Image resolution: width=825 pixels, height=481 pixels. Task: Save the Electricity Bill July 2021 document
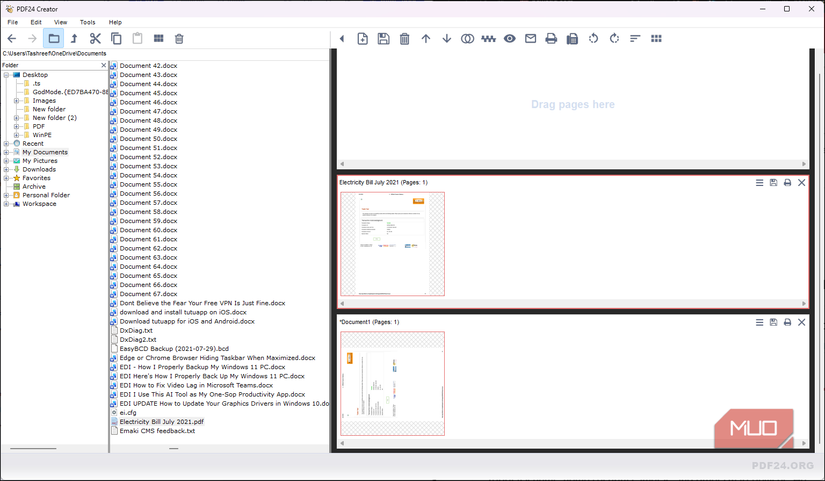click(773, 183)
